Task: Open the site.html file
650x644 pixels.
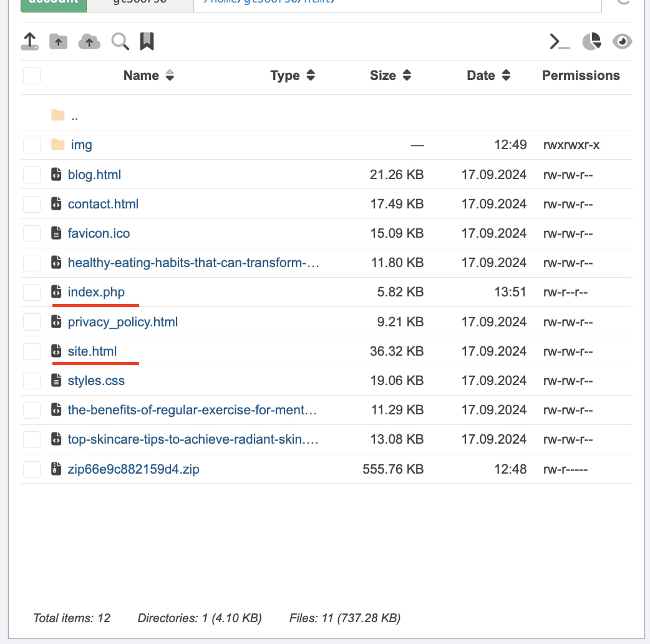Action: (x=92, y=351)
